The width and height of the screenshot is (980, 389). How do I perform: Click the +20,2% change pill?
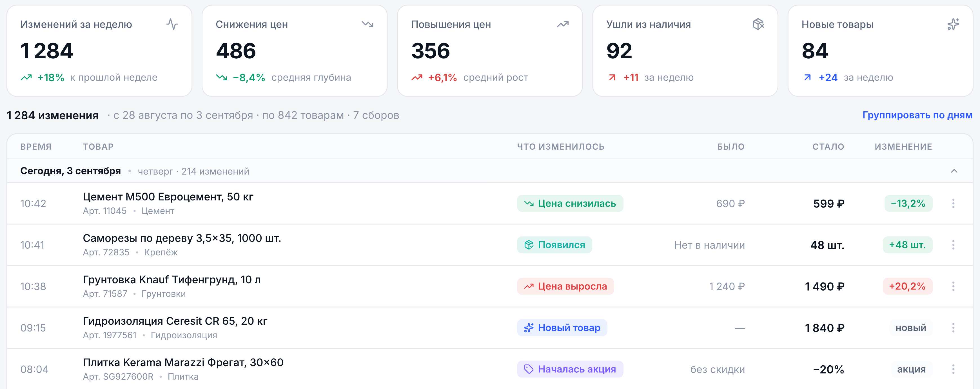pos(907,286)
